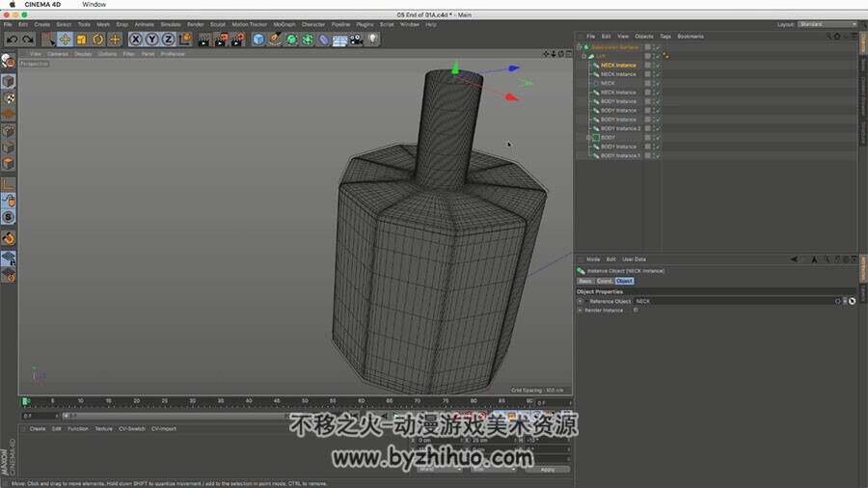Open the macOS Window menu

[95, 5]
